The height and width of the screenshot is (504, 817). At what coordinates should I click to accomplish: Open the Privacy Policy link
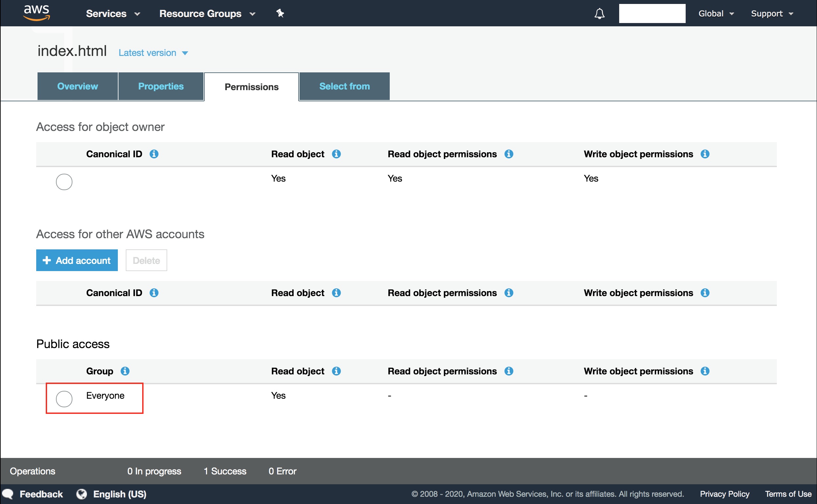click(x=724, y=494)
